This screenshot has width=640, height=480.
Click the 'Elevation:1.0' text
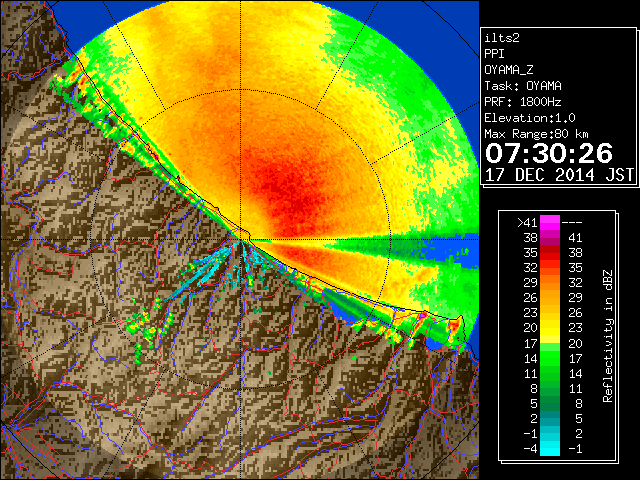click(530, 118)
